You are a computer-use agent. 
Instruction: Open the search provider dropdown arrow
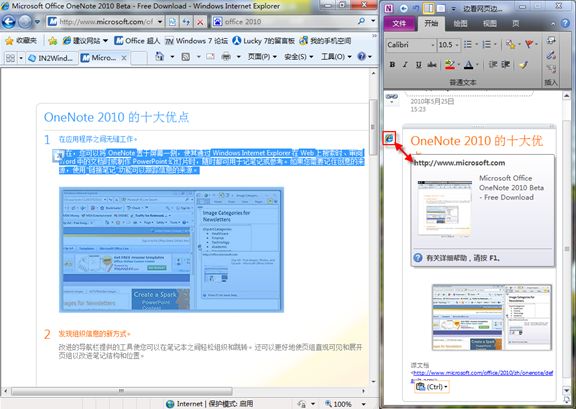(x=373, y=21)
